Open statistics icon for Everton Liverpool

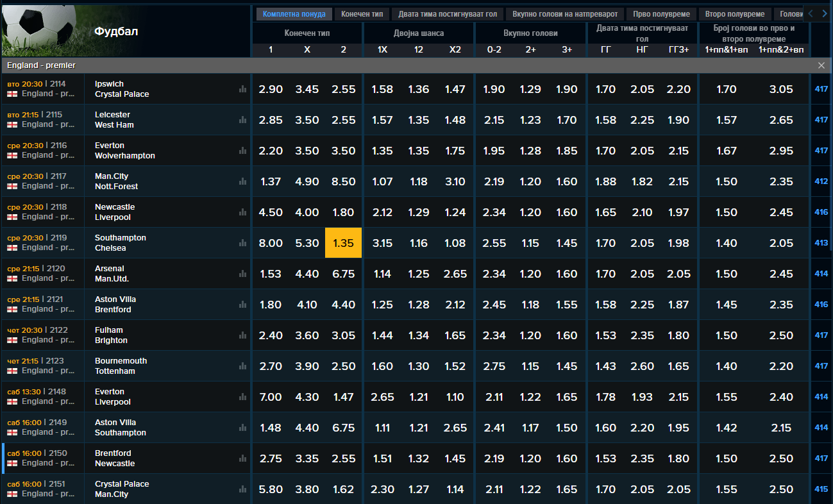[x=242, y=397]
